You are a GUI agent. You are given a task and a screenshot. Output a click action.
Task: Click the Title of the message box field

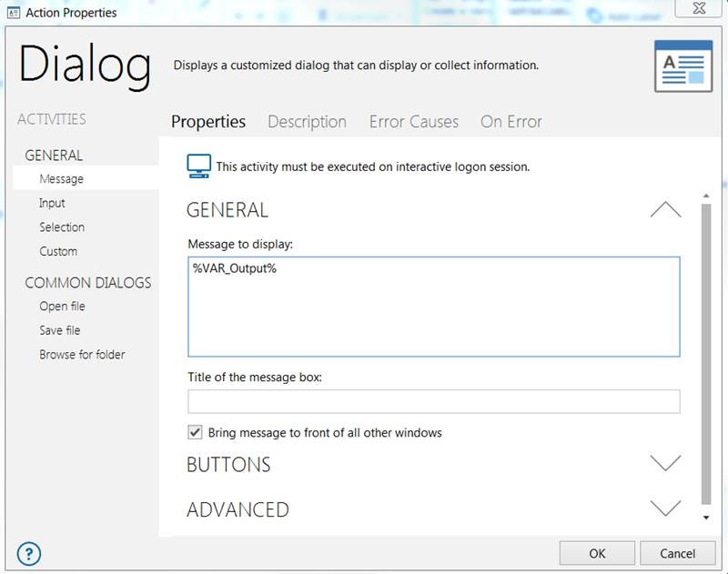click(434, 401)
